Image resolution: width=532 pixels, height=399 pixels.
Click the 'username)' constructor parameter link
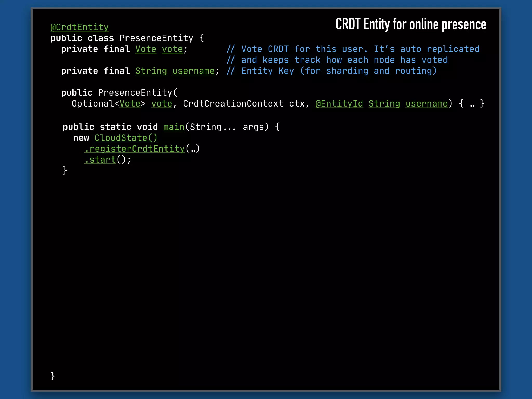(427, 104)
